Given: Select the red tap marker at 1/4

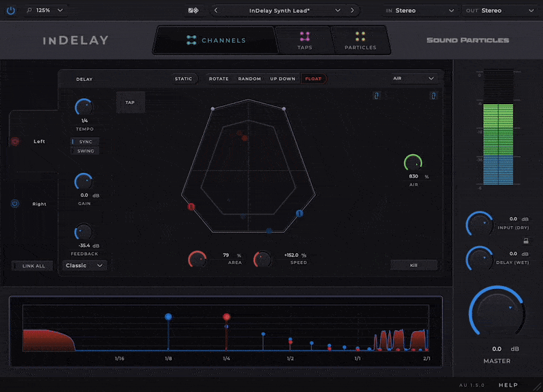Looking at the screenshot, I should [227, 317].
